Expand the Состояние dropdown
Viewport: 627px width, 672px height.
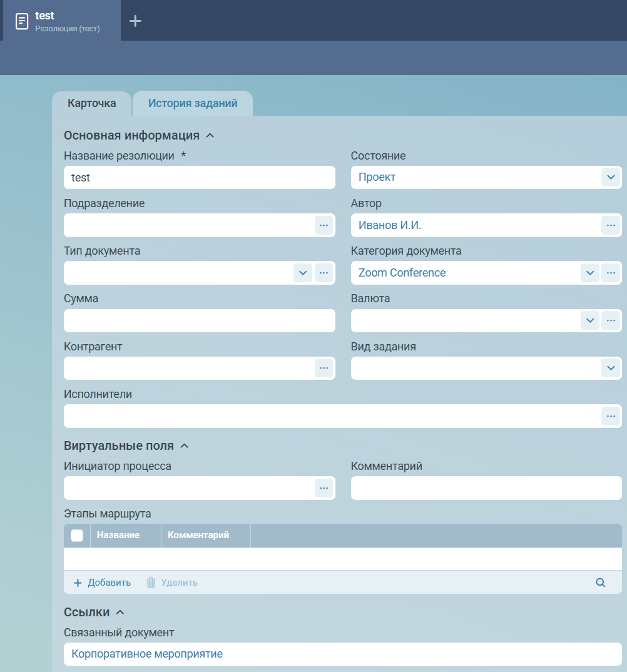pos(611,177)
